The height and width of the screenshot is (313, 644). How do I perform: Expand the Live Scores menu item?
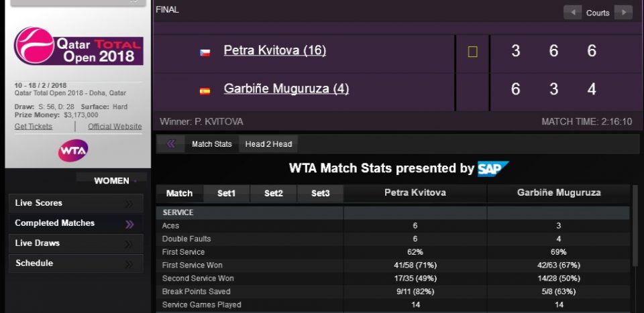(76, 203)
